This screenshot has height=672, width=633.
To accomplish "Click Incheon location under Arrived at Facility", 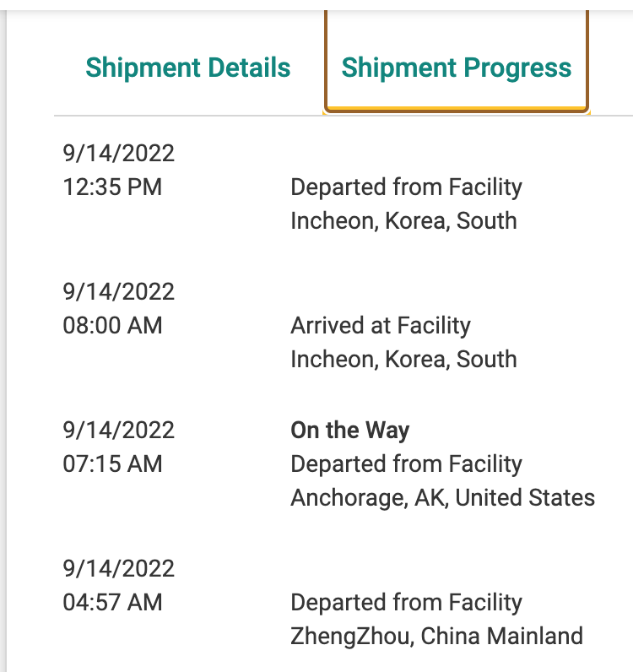I will pyautogui.click(x=403, y=359).
